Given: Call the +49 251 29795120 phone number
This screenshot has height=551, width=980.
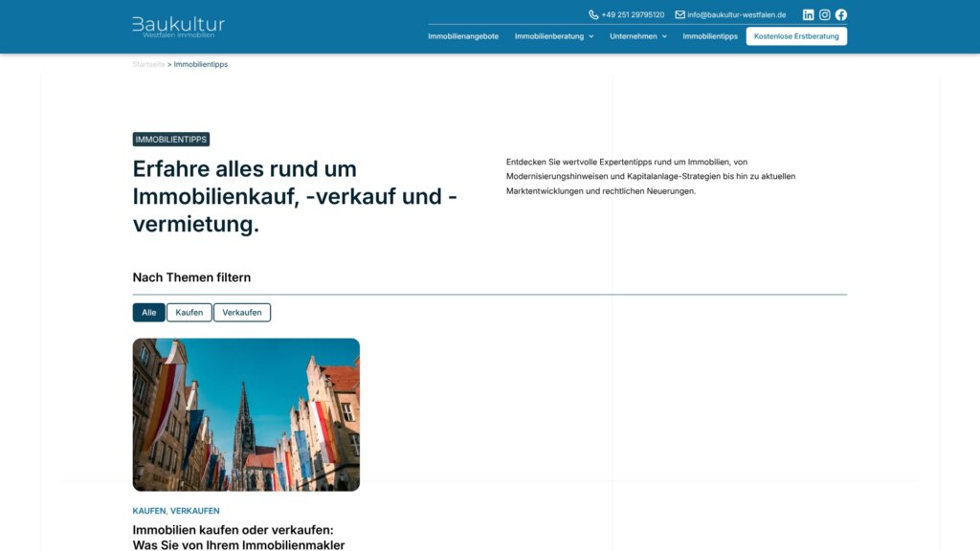Looking at the screenshot, I should tap(634, 14).
